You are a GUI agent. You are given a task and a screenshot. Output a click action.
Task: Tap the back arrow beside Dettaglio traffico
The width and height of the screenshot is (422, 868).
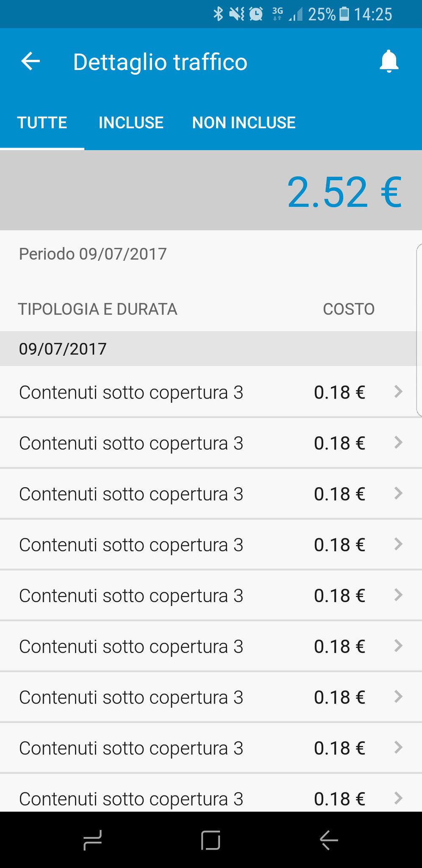(31, 61)
